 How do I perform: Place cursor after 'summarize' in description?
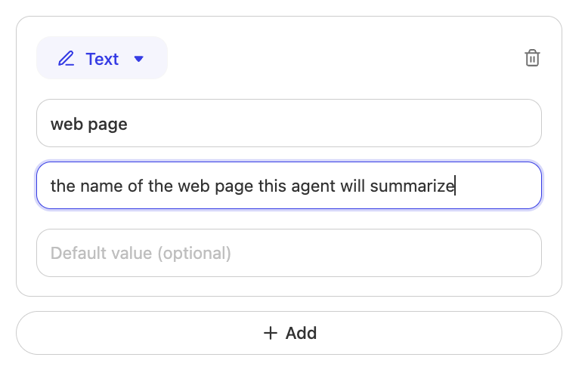click(x=454, y=185)
